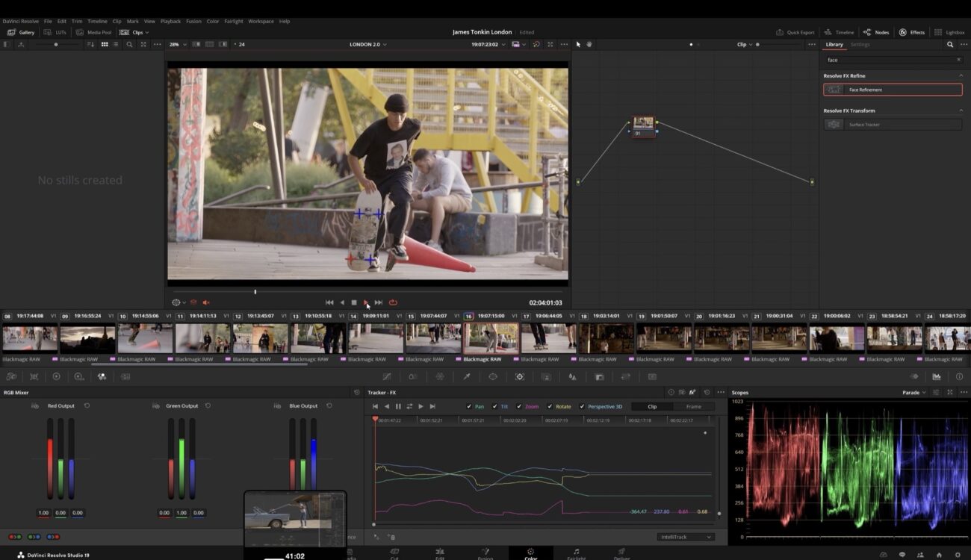This screenshot has width=971, height=560.
Task: Open the Color Warper palette icon
Action: 439,376
